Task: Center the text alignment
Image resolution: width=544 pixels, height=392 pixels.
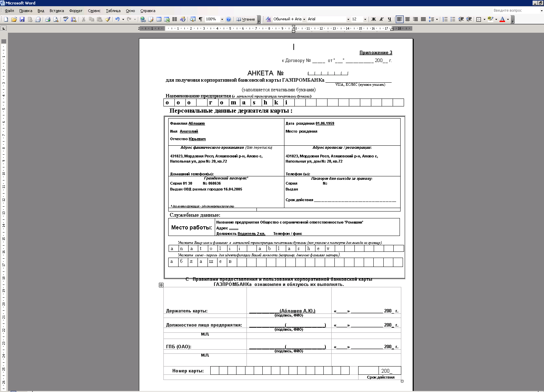Action: coord(407,19)
